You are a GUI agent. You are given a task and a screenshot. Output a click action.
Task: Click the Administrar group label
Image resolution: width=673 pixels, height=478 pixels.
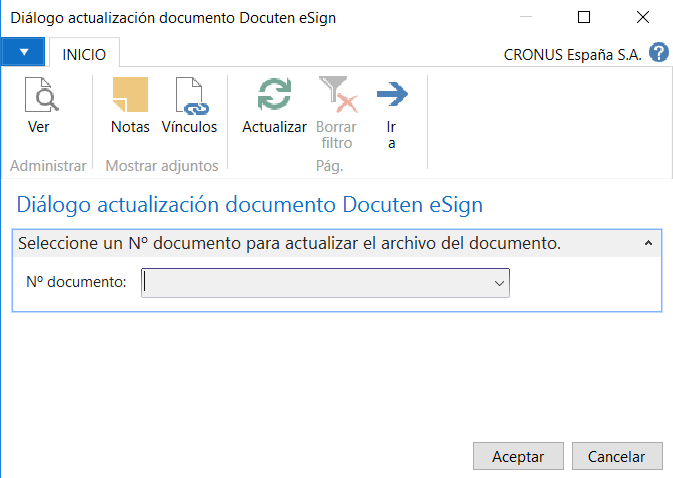(x=48, y=166)
